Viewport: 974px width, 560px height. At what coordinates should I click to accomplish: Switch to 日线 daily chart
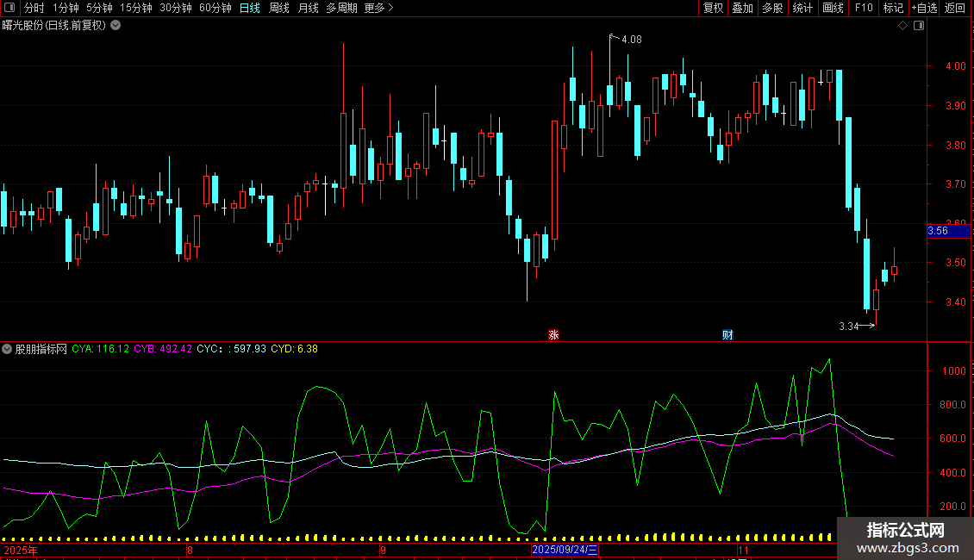click(250, 8)
